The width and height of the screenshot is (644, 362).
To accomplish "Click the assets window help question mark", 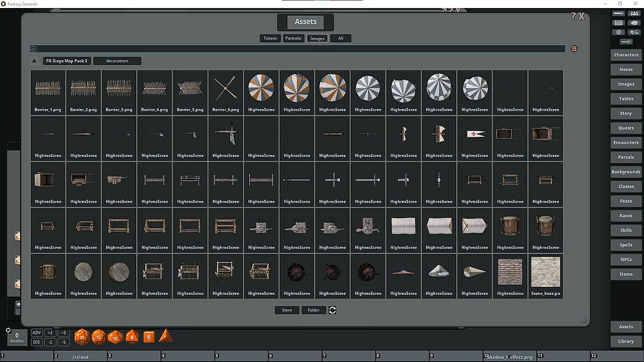I will (574, 16).
